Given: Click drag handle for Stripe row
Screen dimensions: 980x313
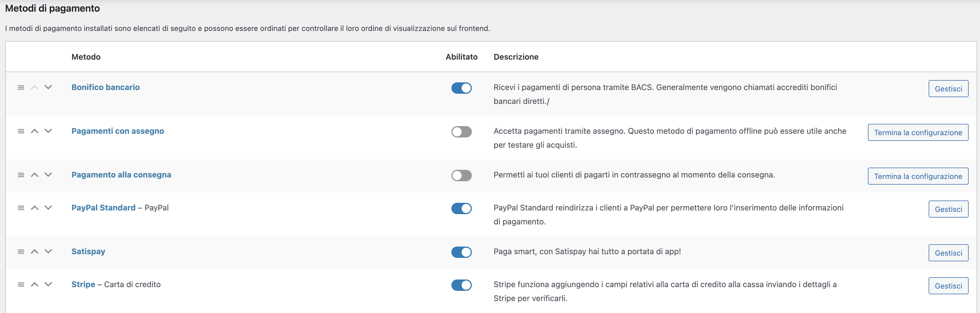Looking at the screenshot, I should pos(21,284).
